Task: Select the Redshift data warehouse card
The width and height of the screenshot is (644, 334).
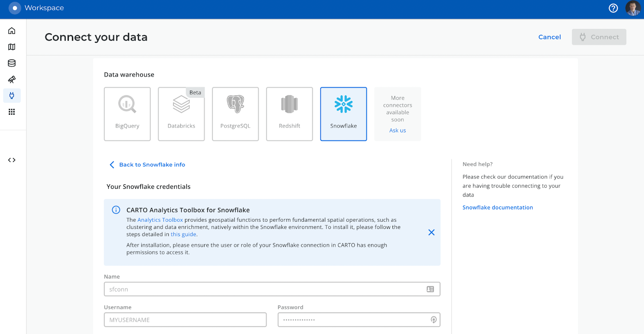Action: click(289, 114)
